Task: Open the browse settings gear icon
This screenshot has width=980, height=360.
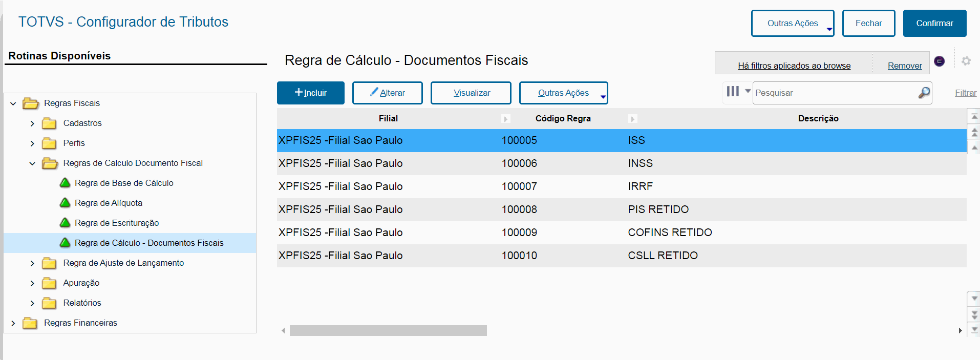Action: 966,61
